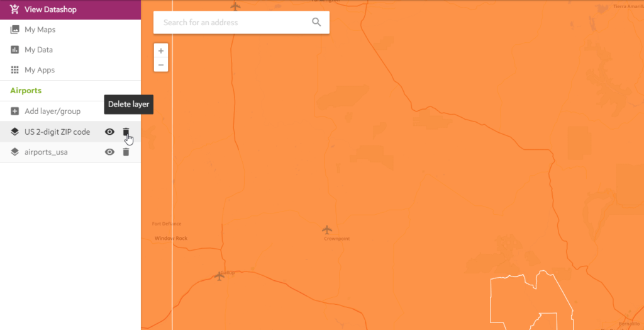Open My Maps

pyautogui.click(x=70, y=30)
